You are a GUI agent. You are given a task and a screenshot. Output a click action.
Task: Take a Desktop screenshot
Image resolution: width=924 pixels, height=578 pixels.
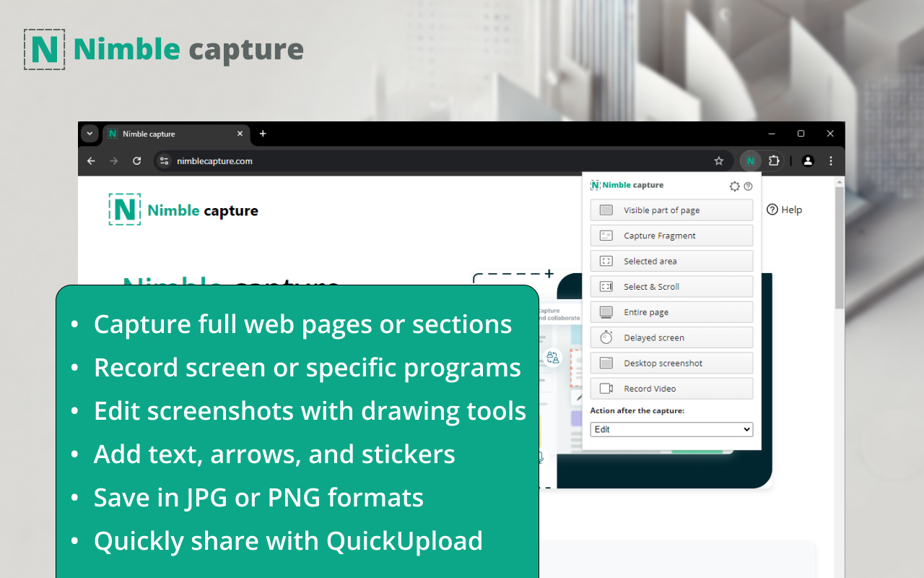[671, 362]
